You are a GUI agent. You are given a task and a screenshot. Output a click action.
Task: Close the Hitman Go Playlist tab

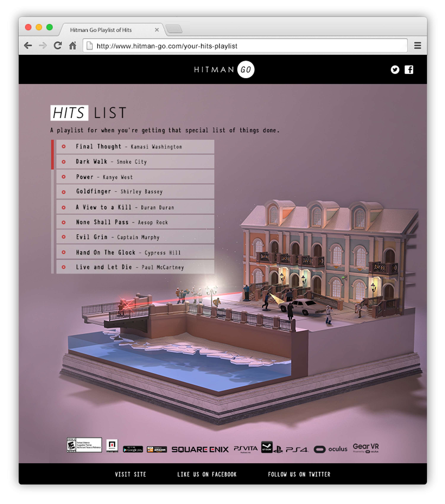tap(157, 30)
